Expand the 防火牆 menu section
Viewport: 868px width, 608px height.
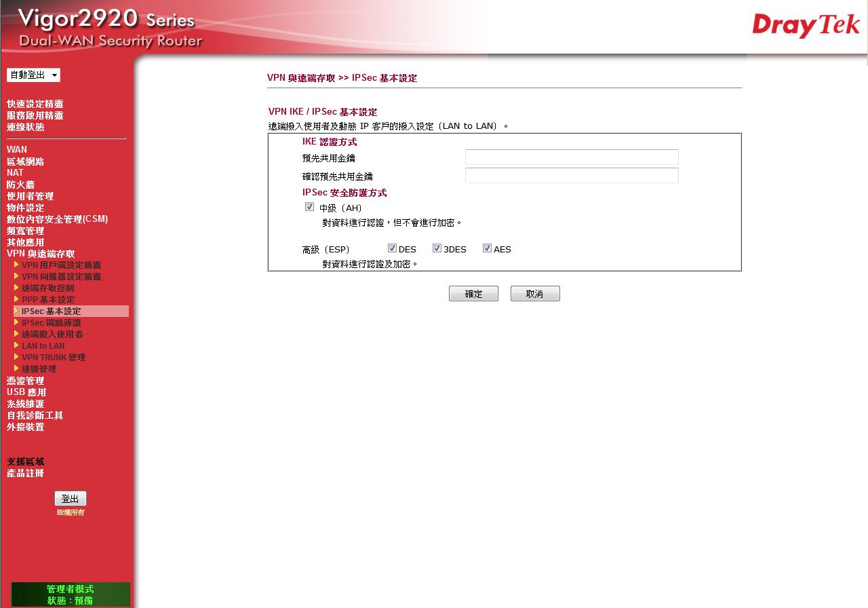pos(20,185)
